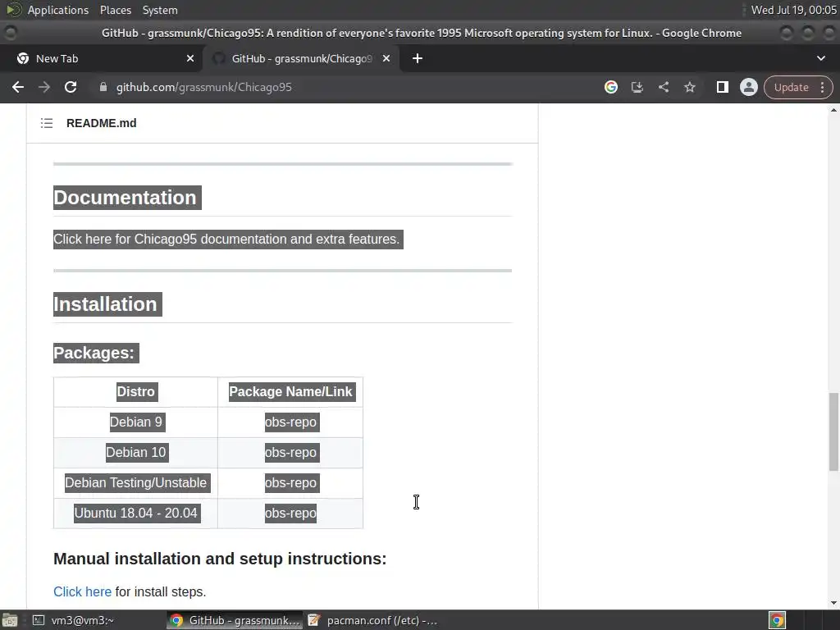Bookmark this page with the star
This screenshot has height=630, width=840.
click(689, 87)
